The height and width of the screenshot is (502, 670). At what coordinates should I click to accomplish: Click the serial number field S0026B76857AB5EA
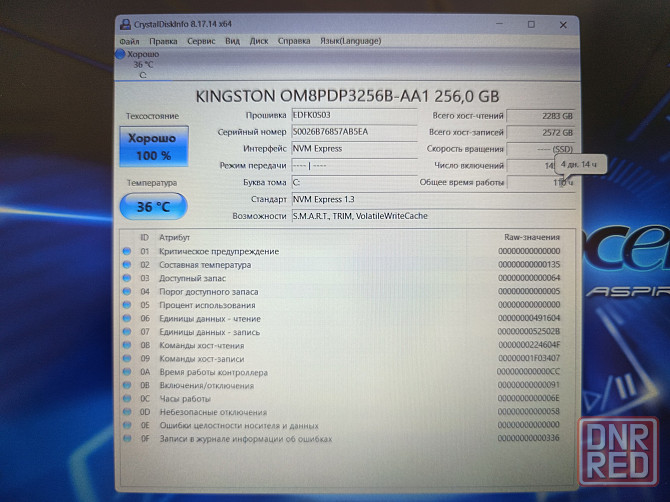click(x=354, y=132)
